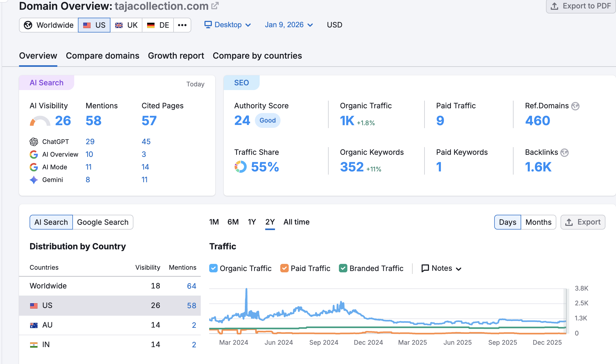Open the Jan 9, 2026 date dropdown
616x364 pixels.
point(289,25)
